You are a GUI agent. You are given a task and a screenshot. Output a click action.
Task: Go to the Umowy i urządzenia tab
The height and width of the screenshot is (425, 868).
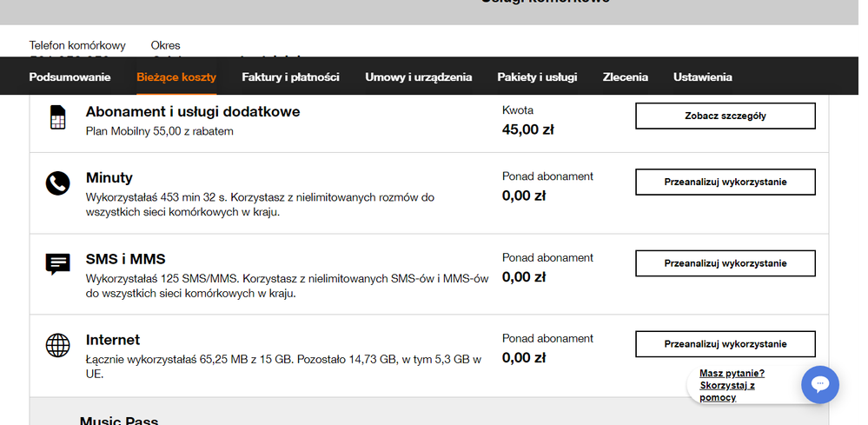418,77
